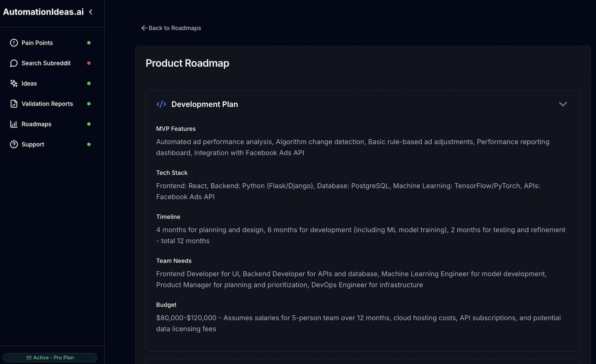The image size is (596, 364).
Task: Open the Pain Points menu item
Action: (x=37, y=43)
